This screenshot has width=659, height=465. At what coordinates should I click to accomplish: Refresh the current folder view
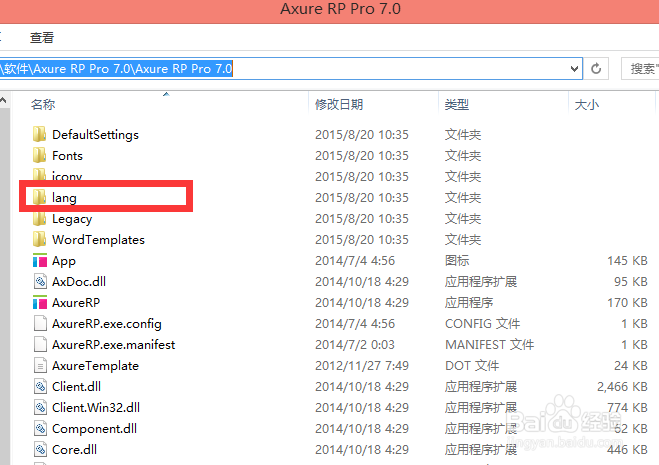pos(596,69)
